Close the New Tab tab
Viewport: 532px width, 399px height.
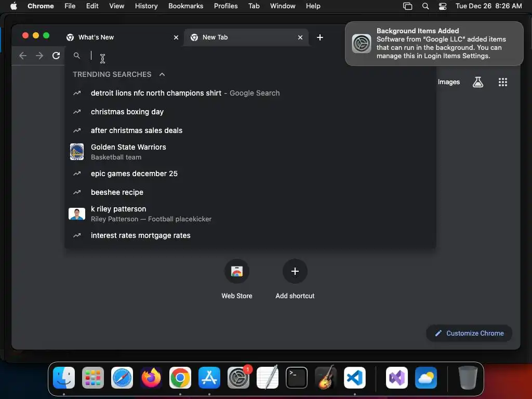tap(300, 37)
